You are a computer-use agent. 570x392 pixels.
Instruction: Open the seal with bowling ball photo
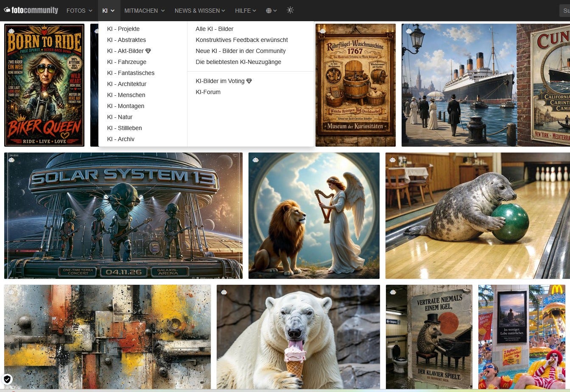click(x=478, y=216)
